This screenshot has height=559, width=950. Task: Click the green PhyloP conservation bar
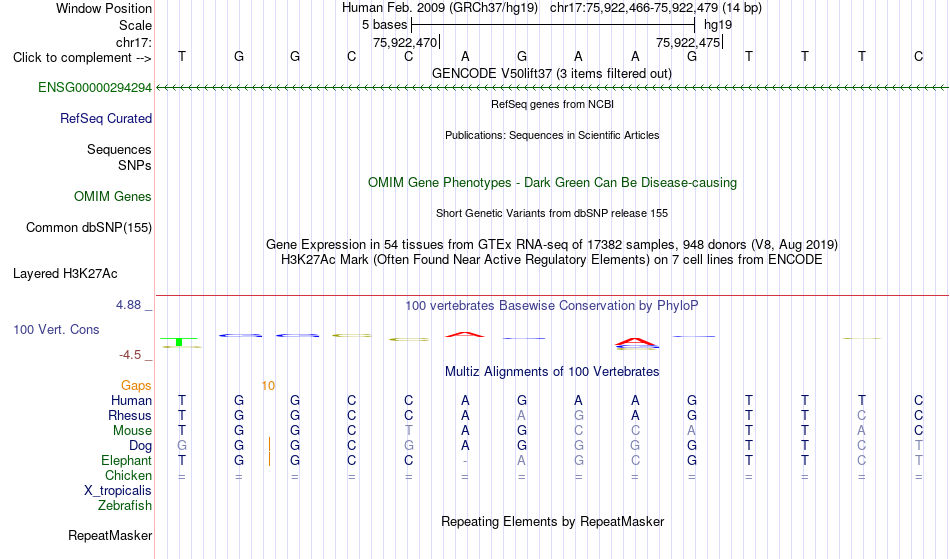179,342
